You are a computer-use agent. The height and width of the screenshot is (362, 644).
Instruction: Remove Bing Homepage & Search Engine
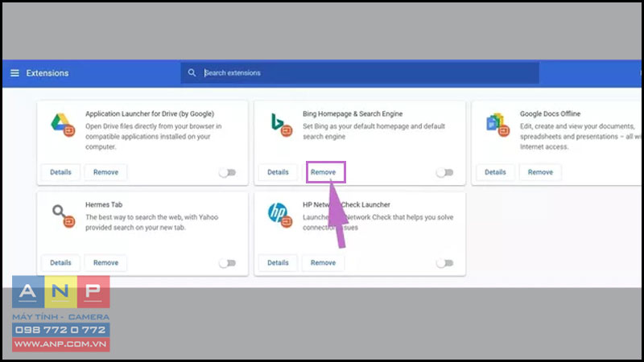[x=324, y=172]
